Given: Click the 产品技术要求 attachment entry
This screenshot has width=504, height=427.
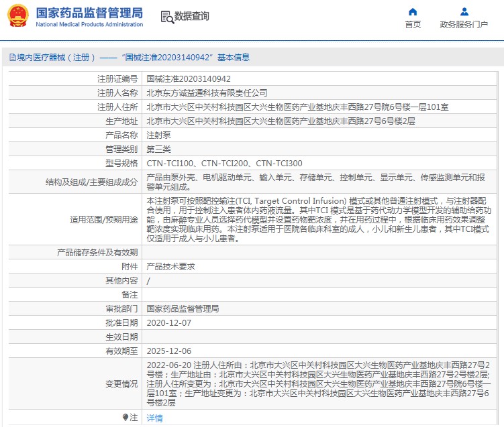Looking at the screenshot, I should tap(170, 266).
